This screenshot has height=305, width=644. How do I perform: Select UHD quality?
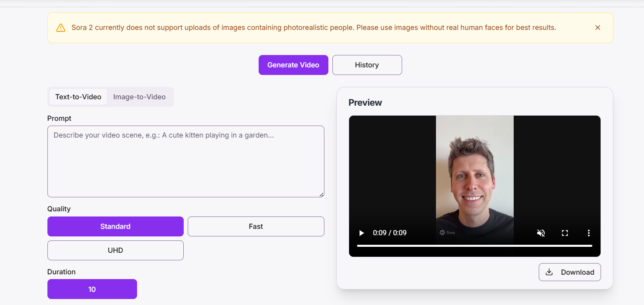(116, 250)
